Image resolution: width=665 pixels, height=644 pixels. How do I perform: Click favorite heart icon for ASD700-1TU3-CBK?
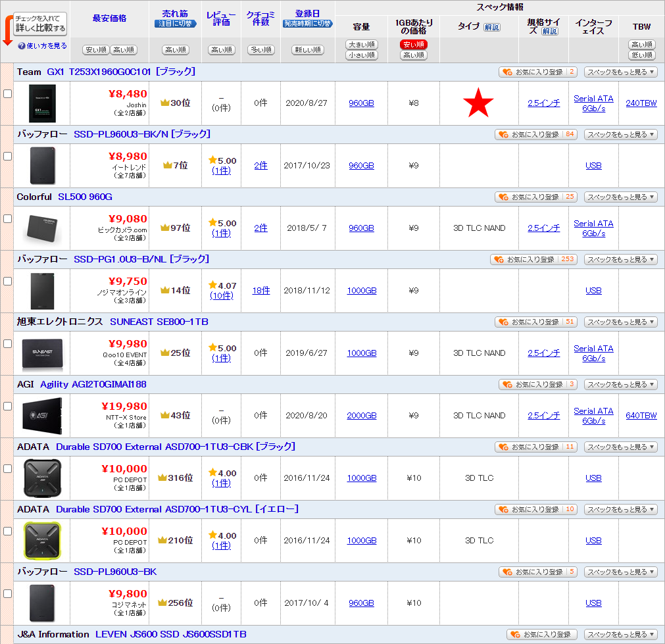(503, 447)
